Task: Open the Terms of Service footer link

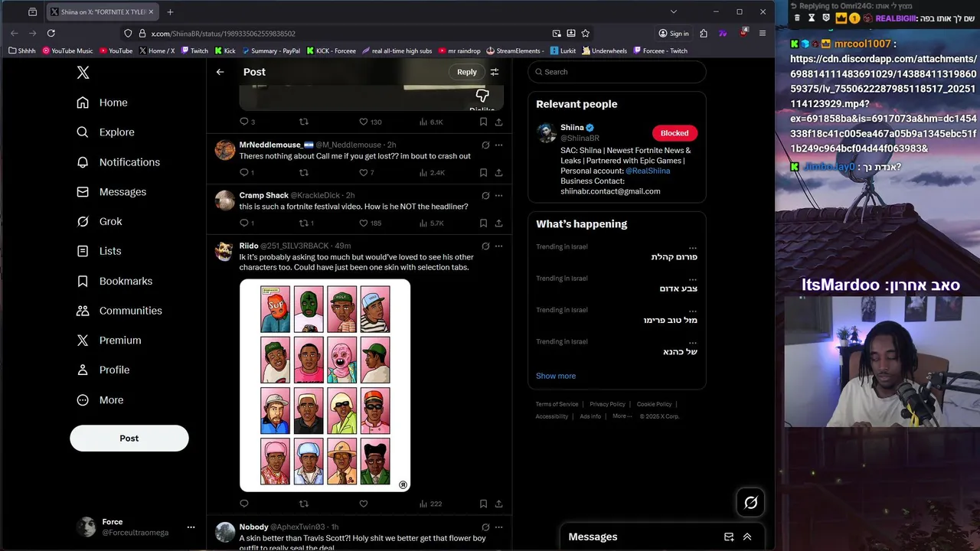Action: (x=557, y=404)
